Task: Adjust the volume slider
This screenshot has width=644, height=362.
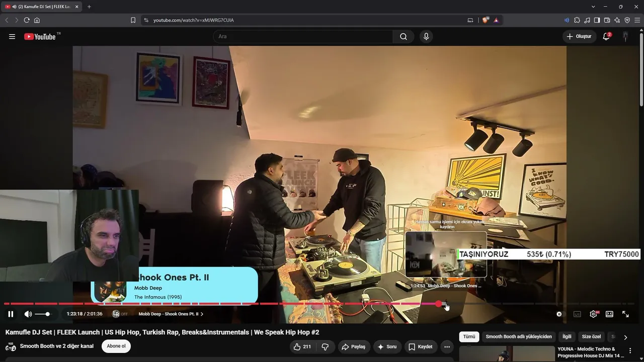Action: click(43, 314)
